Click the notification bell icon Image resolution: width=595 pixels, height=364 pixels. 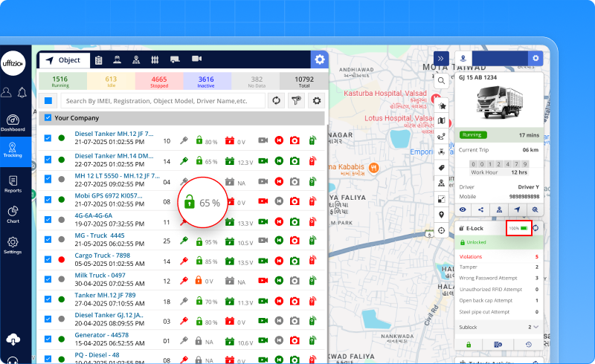[x=22, y=92]
